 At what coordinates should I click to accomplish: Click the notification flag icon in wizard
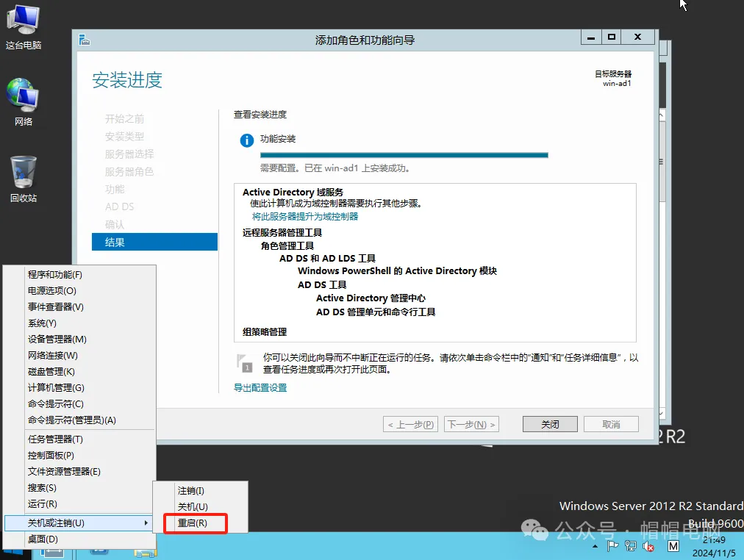coord(243,362)
